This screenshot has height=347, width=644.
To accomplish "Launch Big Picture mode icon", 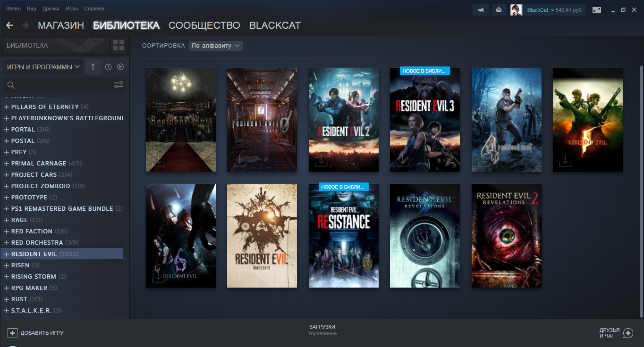I will (x=597, y=10).
